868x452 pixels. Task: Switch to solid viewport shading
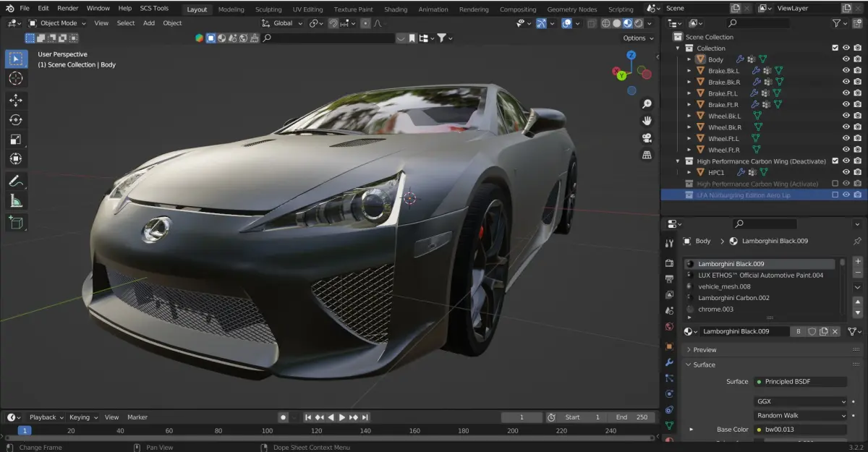[x=617, y=23]
